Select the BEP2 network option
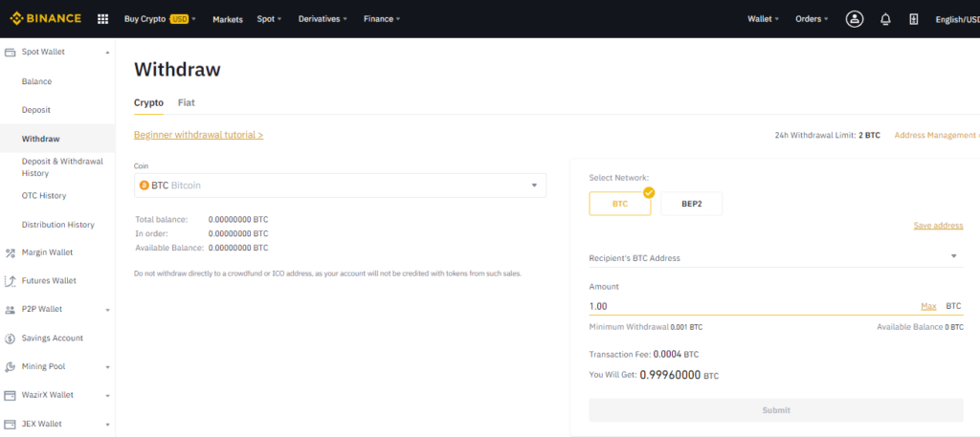 [691, 204]
